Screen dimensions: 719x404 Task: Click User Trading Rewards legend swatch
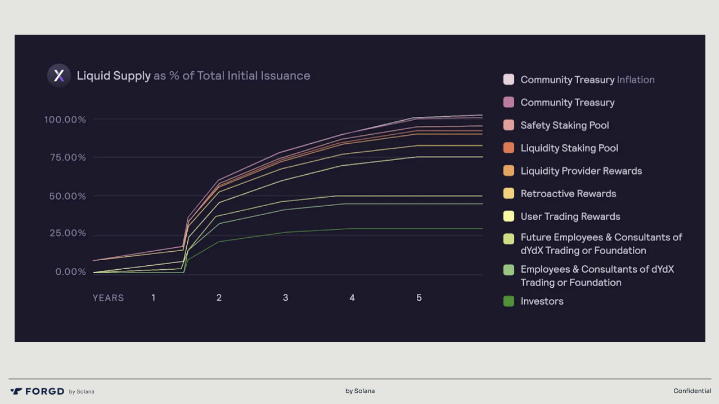(x=509, y=216)
